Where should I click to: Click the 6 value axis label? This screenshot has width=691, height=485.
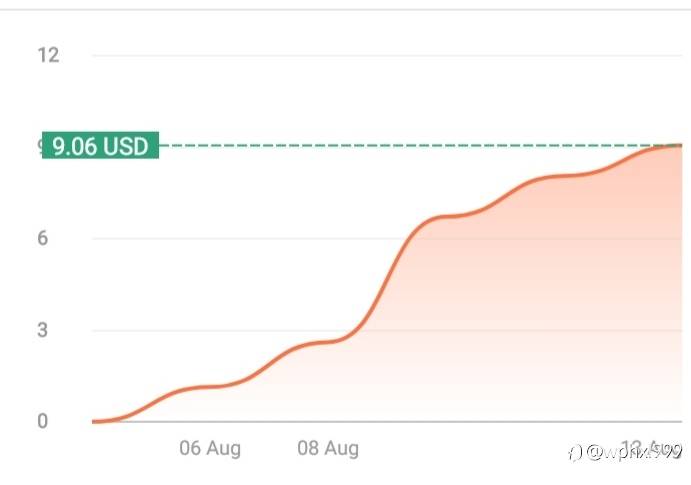(43, 238)
